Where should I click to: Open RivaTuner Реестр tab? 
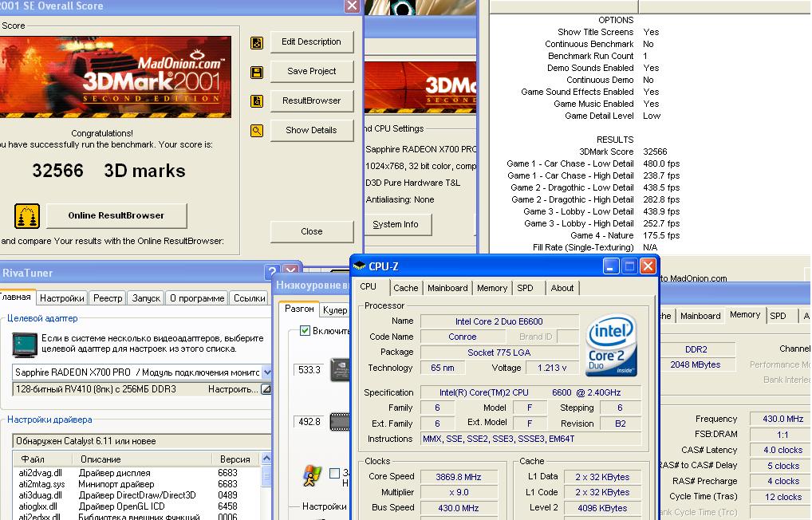point(107,298)
